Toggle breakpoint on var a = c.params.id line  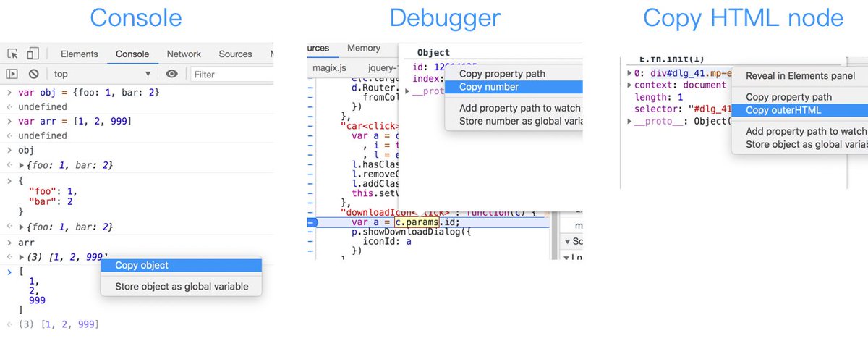tap(312, 222)
